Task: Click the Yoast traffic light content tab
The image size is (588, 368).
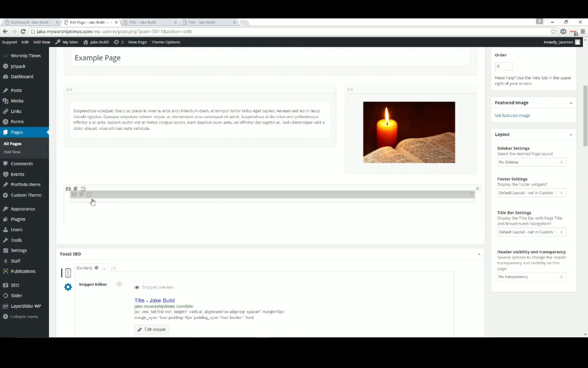Action: [68, 273]
